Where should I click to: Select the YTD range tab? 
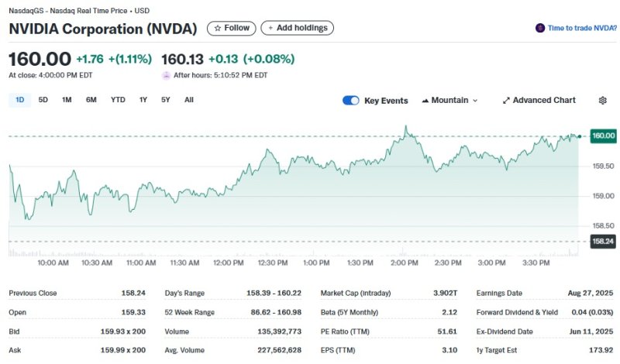click(x=118, y=100)
